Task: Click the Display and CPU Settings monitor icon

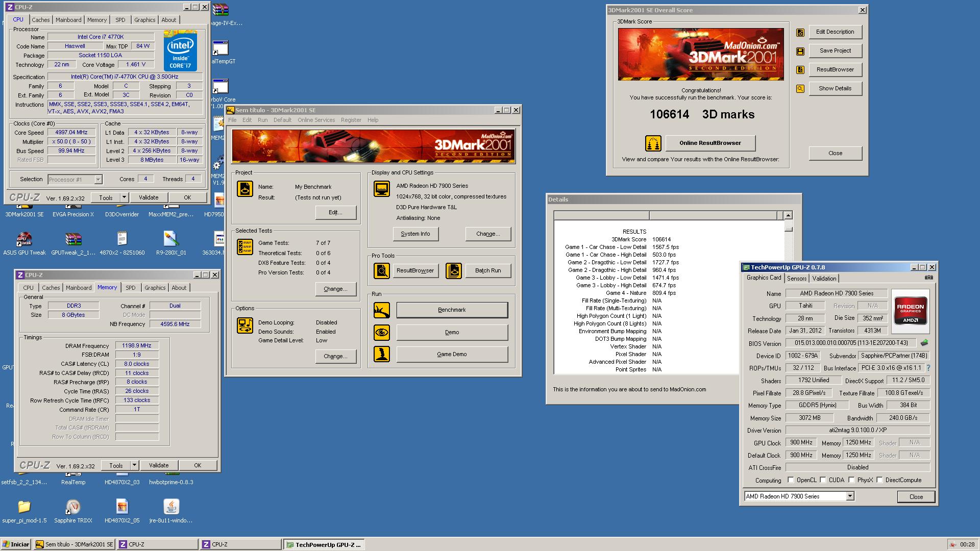Action: pyautogui.click(x=381, y=189)
